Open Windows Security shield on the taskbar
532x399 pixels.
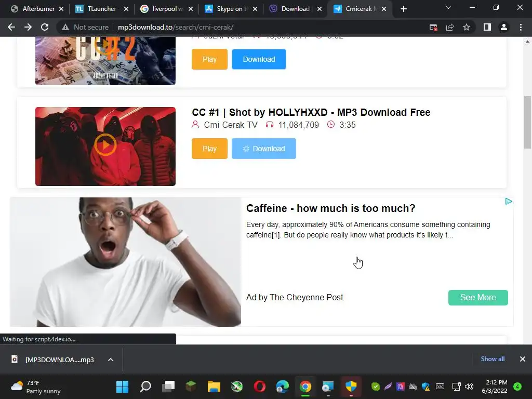click(x=351, y=387)
